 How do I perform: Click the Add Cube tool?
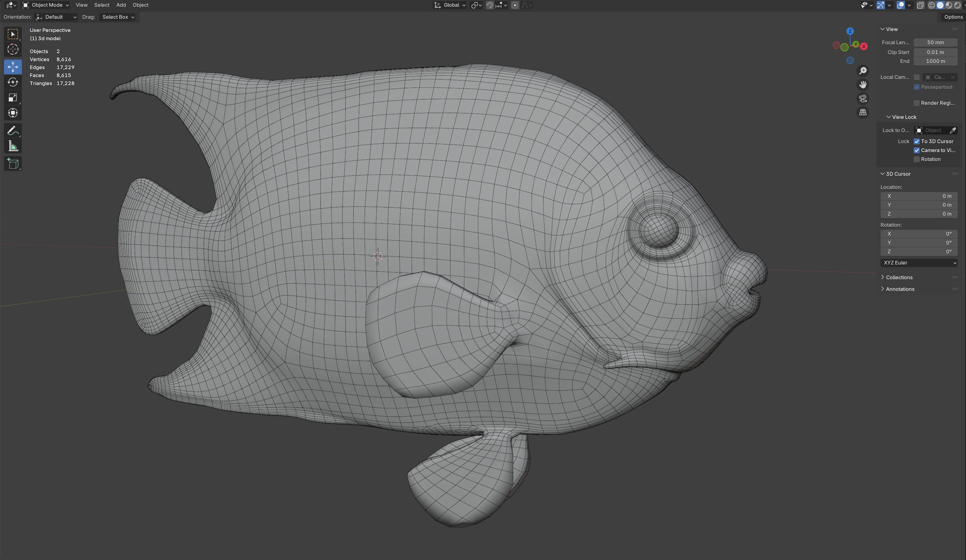pyautogui.click(x=13, y=164)
